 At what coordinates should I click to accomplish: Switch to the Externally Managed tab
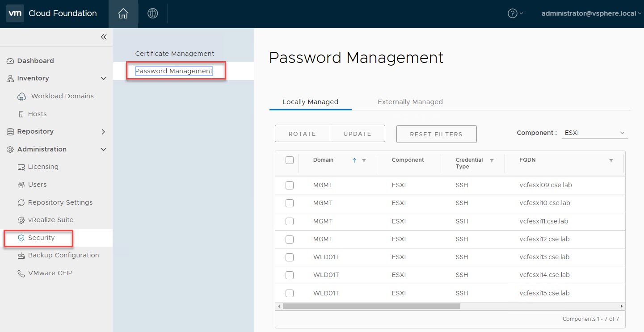pyautogui.click(x=410, y=102)
